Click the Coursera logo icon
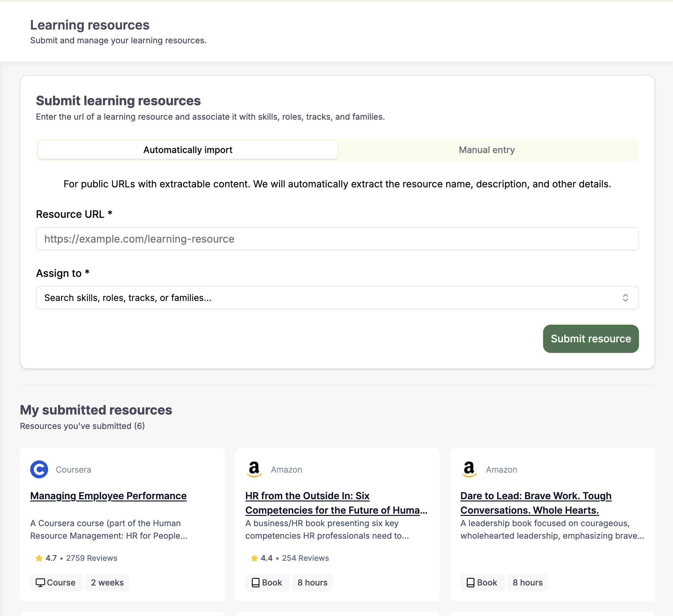The height and width of the screenshot is (616, 673). pos(39,469)
